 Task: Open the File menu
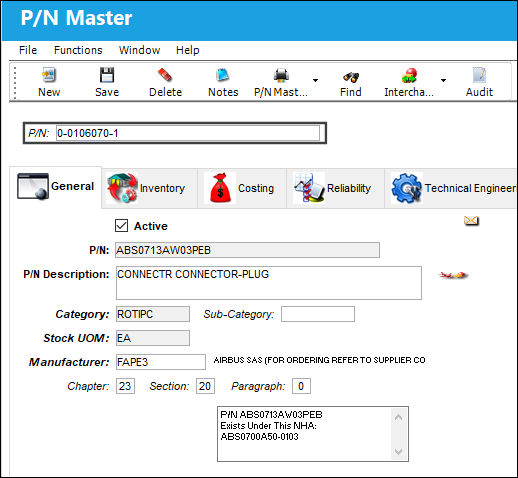(28, 50)
